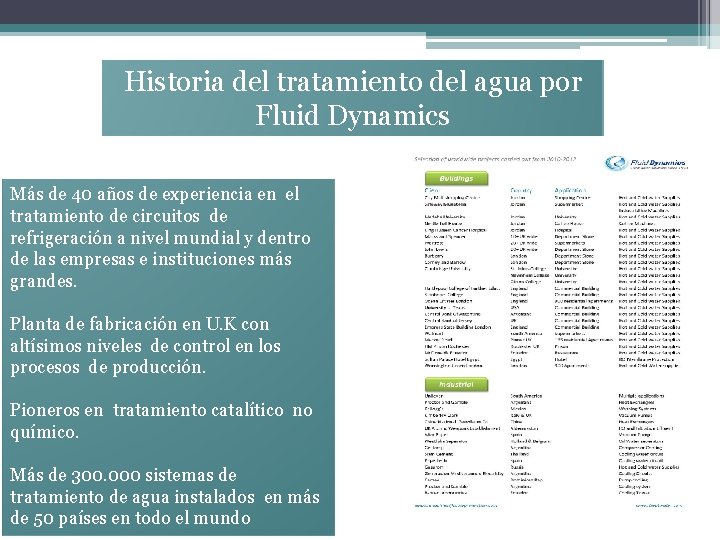
Task: Click the text 'Más de 300.000 sistemas de'
Action: click(x=123, y=475)
